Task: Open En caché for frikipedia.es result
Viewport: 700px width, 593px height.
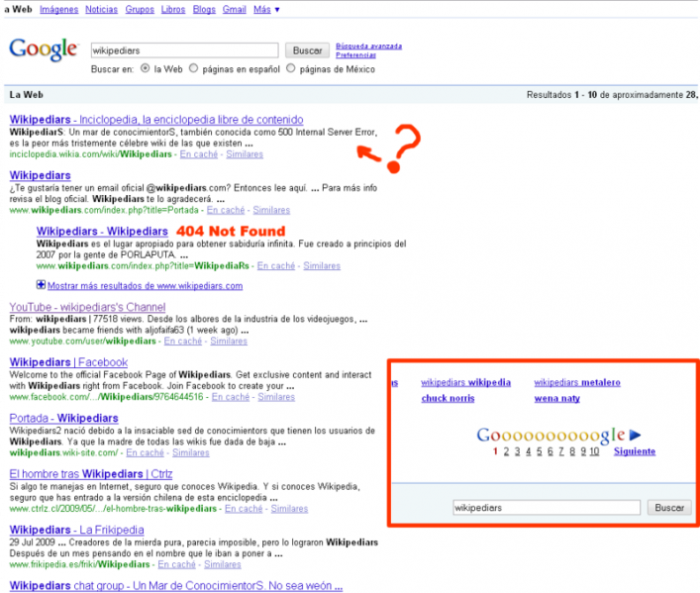Action: [x=177, y=564]
